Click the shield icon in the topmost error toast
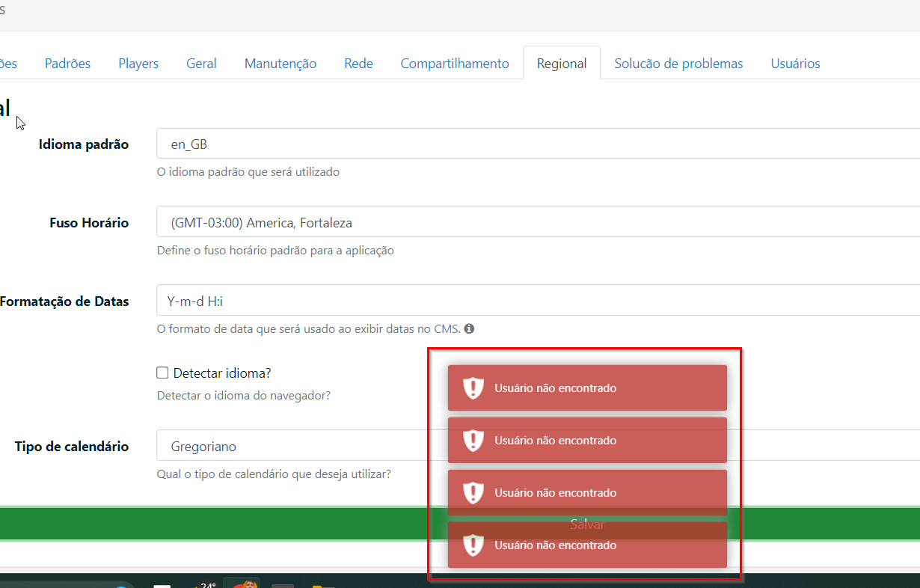 pyautogui.click(x=473, y=388)
